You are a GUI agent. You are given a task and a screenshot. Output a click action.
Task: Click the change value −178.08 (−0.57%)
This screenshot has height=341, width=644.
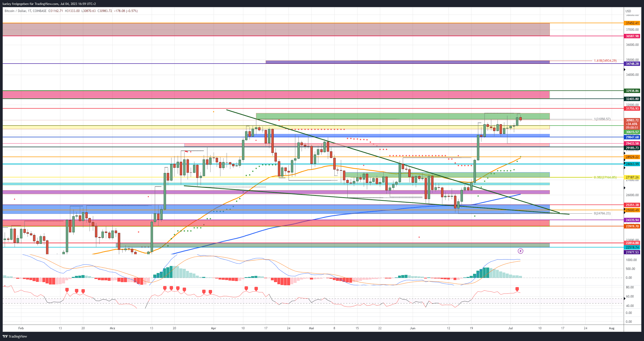pos(126,11)
